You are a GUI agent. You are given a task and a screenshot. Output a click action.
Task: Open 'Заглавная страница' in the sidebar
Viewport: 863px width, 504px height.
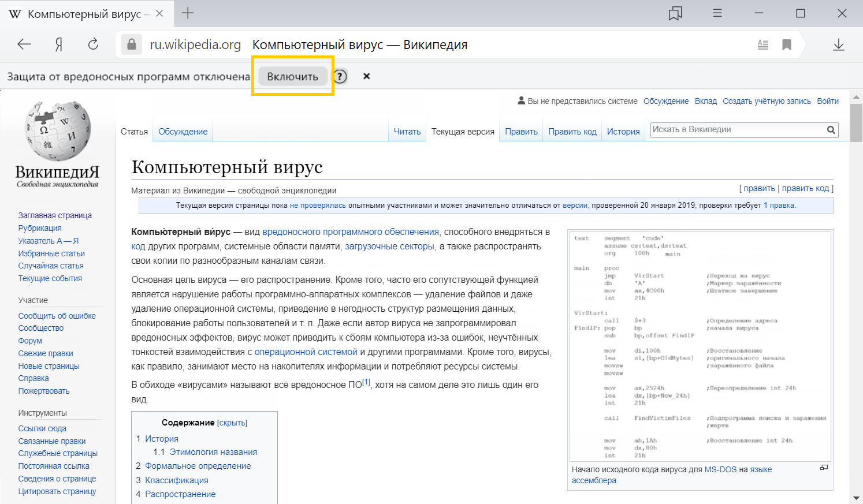pyautogui.click(x=55, y=215)
